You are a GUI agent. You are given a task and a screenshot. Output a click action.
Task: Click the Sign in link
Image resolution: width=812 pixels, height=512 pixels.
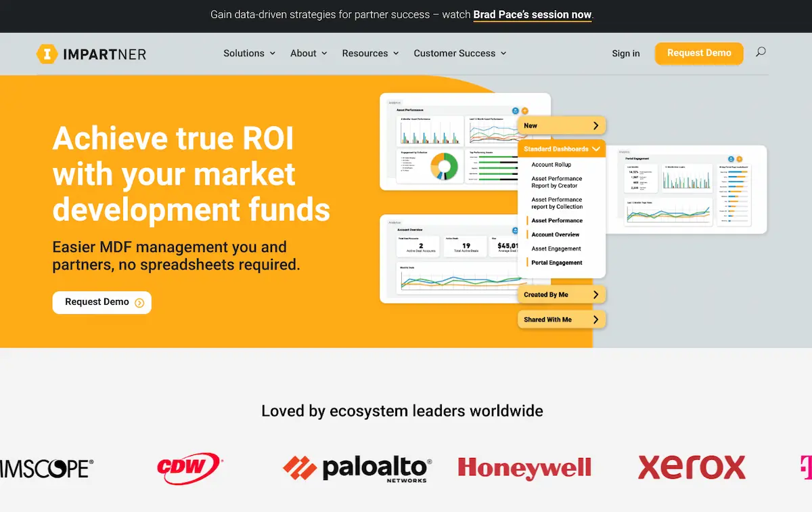pyautogui.click(x=626, y=54)
